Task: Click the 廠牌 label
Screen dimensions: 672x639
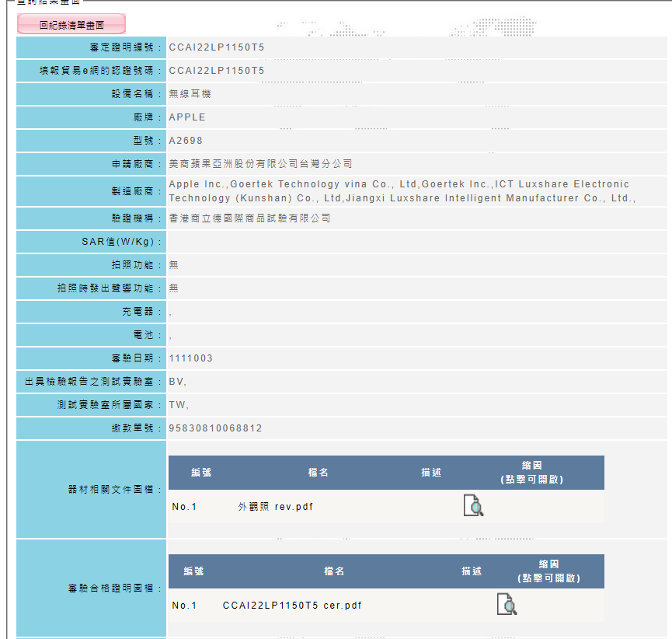Action: point(147,117)
